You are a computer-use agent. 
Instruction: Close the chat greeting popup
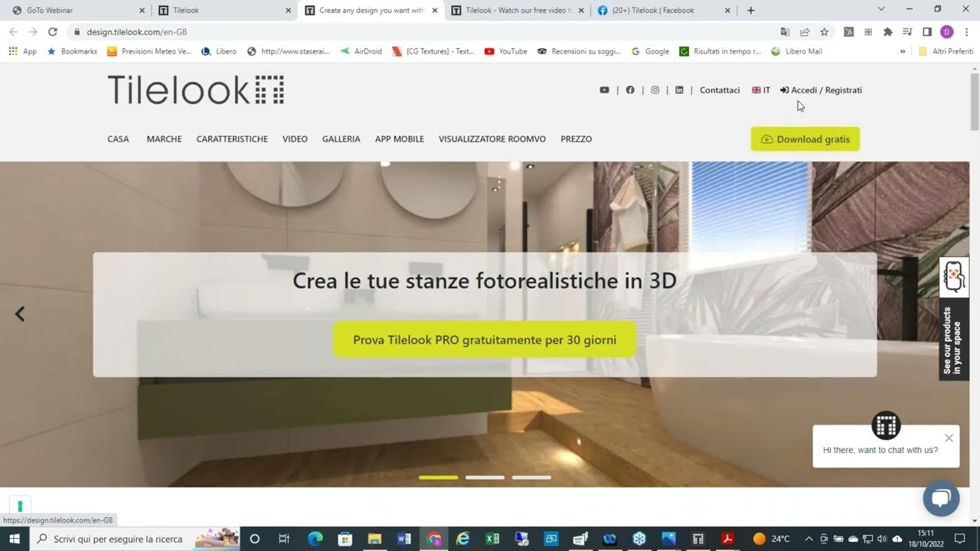949,438
